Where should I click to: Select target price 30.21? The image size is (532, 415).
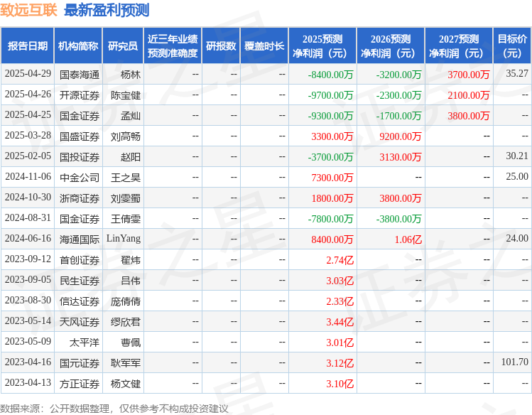click(x=517, y=156)
